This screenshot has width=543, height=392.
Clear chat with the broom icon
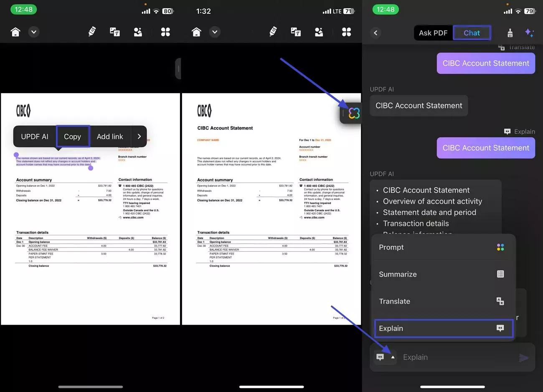(510, 33)
